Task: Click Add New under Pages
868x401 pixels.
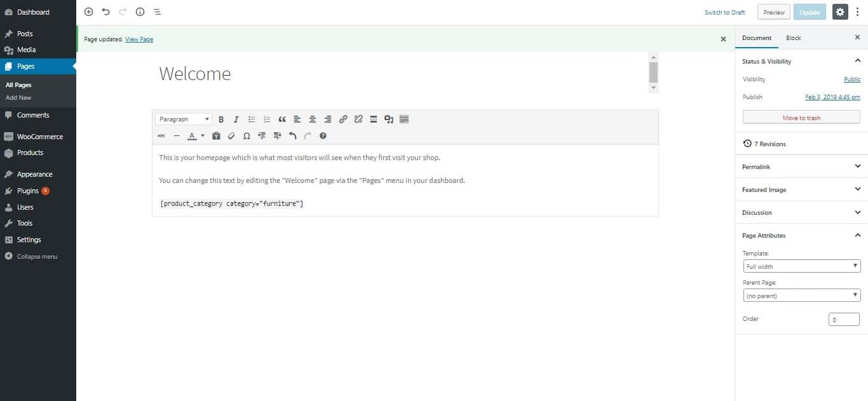Action: (x=18, y=98)
